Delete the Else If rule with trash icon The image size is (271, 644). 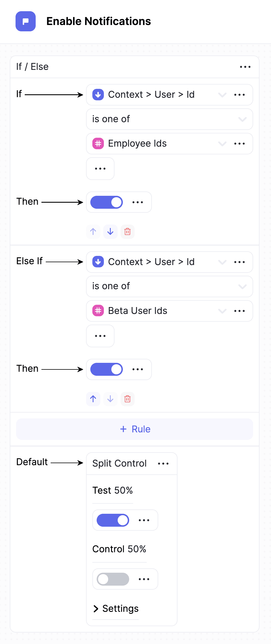tap(127, 399)
